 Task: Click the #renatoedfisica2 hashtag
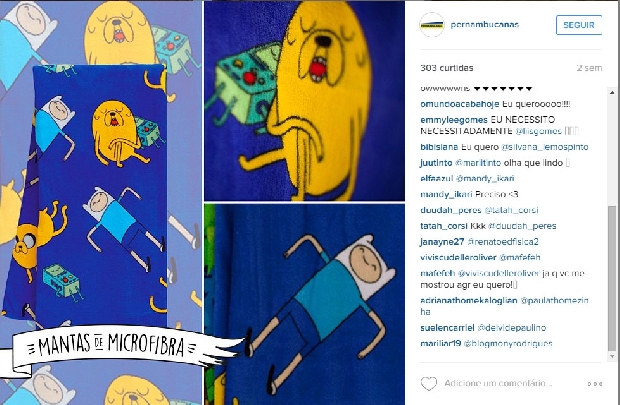(503, 242)
